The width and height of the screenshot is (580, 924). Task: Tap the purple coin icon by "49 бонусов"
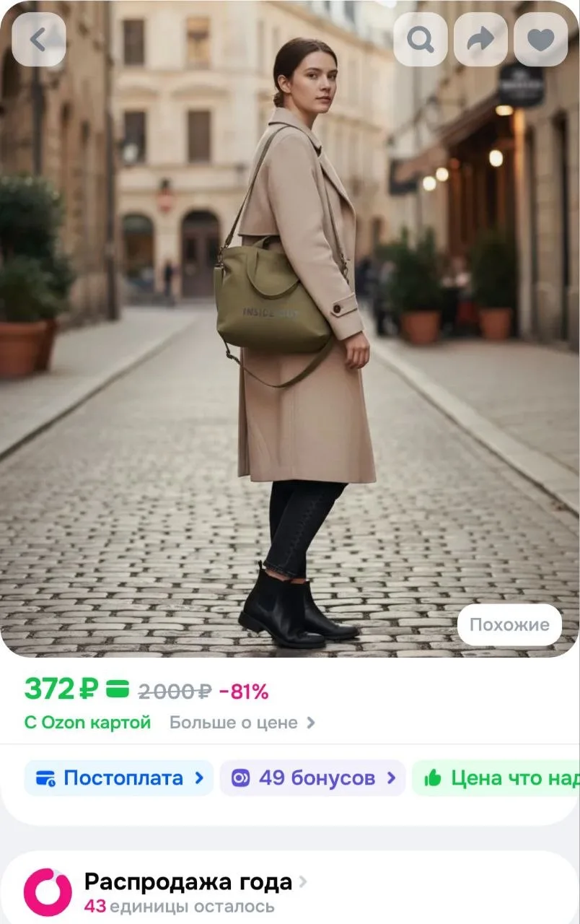point(240,778)
